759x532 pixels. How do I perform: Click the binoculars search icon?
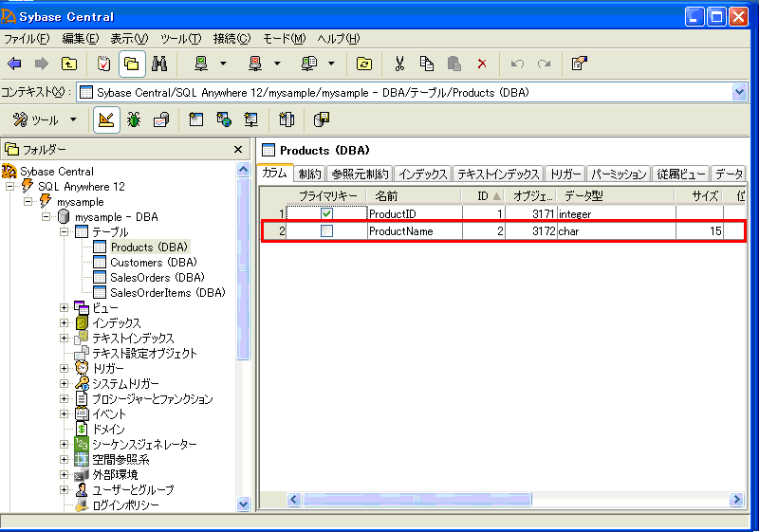click(159, 64)
